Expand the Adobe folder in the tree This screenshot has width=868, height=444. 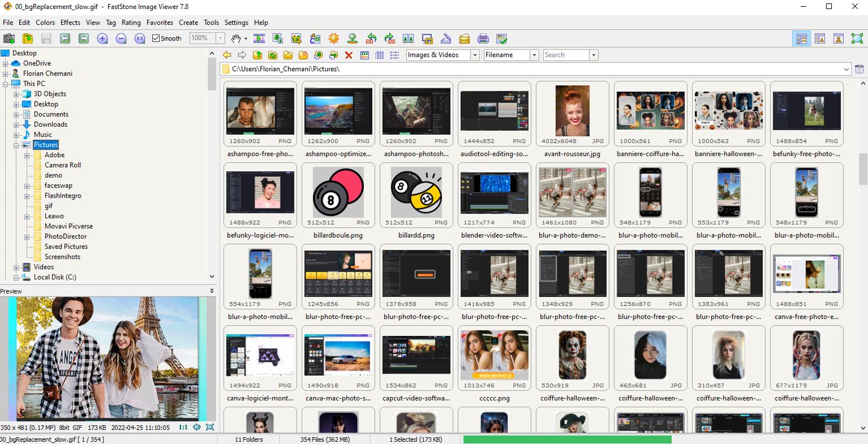pyautogui.click(x=27, y=155)
